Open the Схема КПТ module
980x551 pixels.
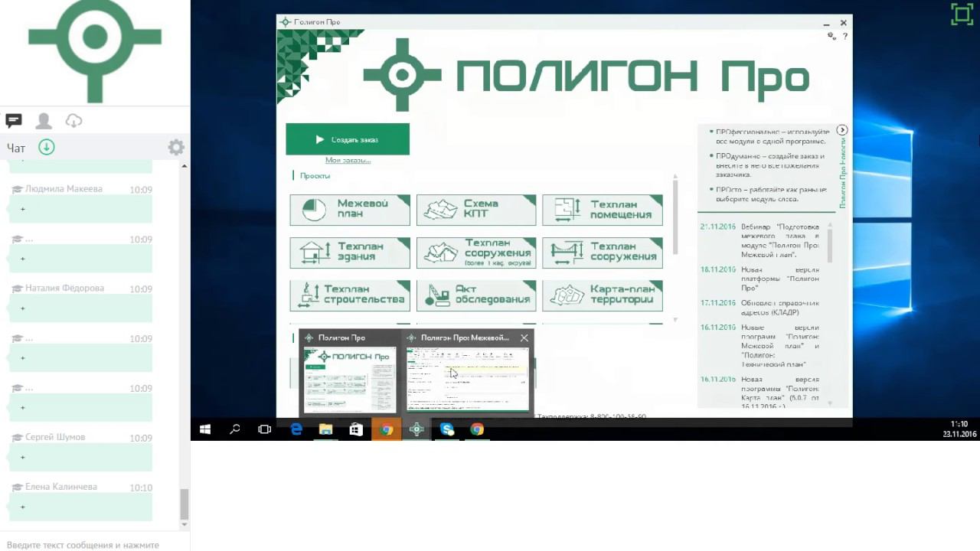point(476,210)
